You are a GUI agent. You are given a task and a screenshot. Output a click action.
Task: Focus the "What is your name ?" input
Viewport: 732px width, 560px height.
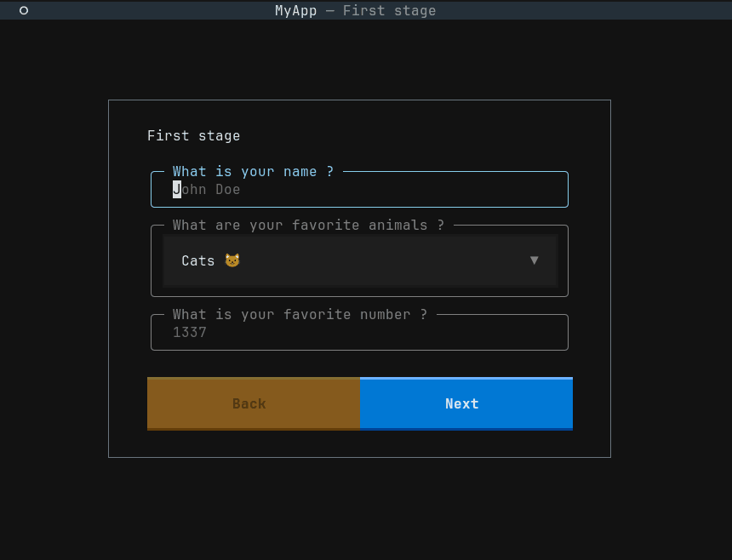pos(359,190)
